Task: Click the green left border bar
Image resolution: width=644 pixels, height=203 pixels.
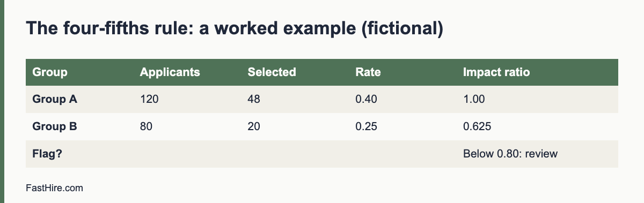Action: click(x=2, y=101)
